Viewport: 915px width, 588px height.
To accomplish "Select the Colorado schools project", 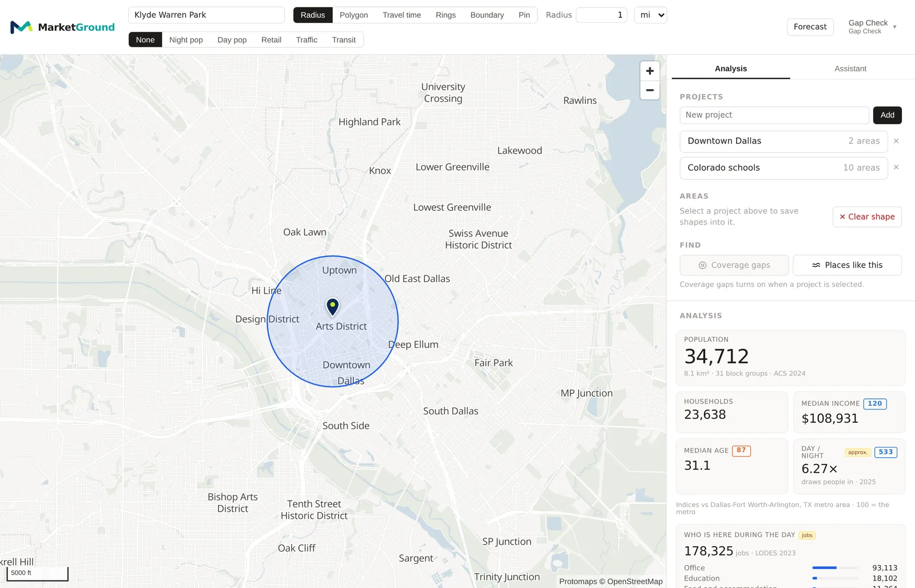I will pyautogui.click(x=783, y=168).
